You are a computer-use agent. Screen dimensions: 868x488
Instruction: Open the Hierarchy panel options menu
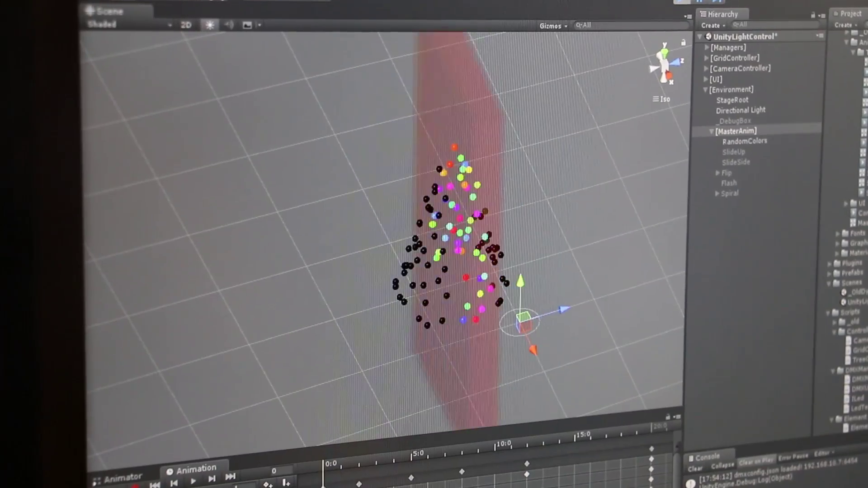tap(822, 16)
